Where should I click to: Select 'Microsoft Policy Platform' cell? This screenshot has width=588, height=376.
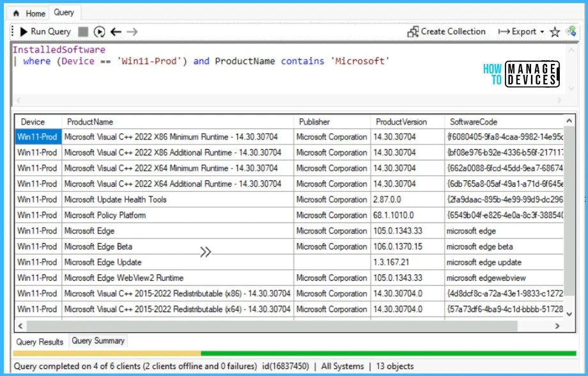coord(178,215)
